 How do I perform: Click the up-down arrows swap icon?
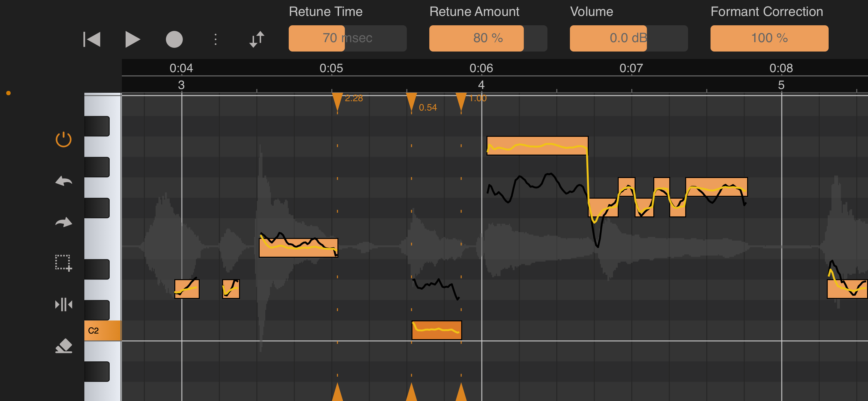pyautogui.click(x=257, y=39)
